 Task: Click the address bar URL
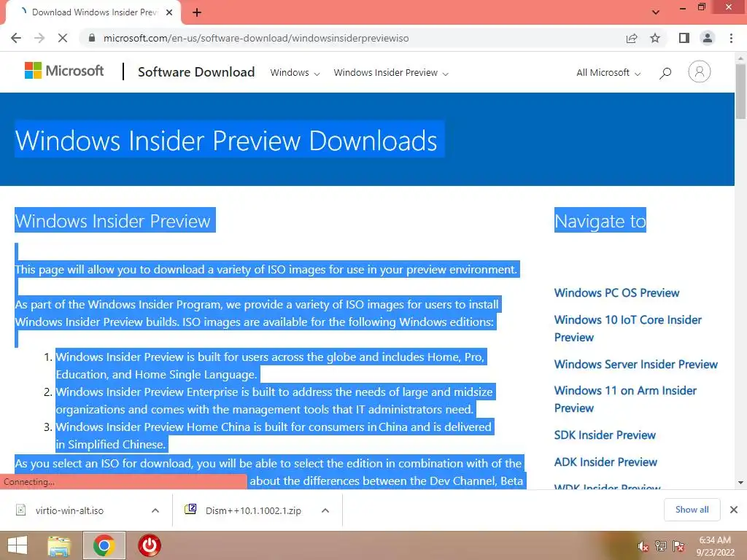point(256,38)
